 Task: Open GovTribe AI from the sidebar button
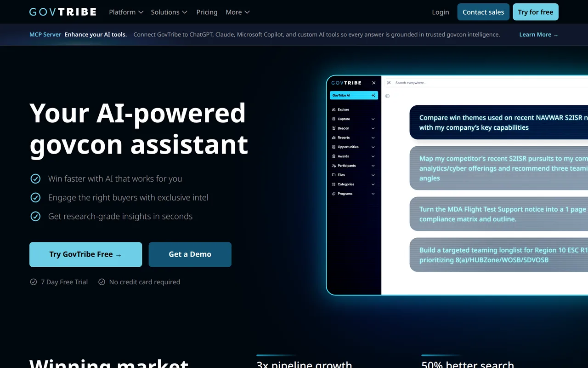[x=354, y=95]
